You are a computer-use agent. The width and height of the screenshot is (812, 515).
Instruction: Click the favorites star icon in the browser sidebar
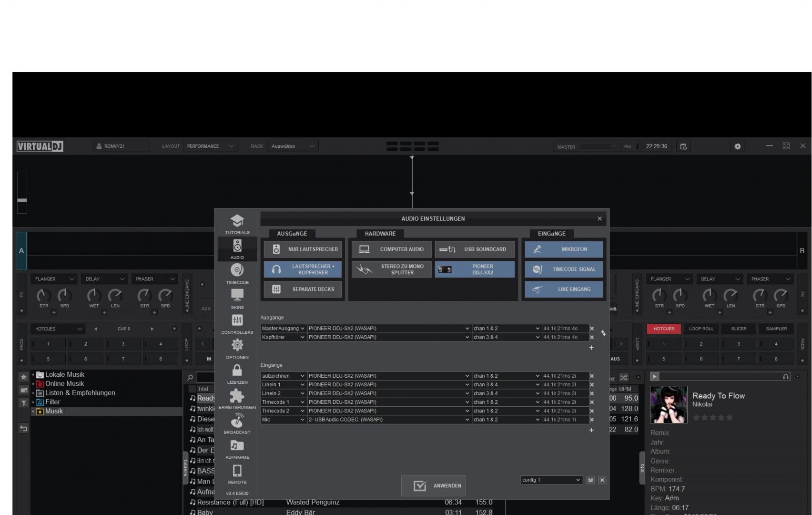tap(23, 377)
